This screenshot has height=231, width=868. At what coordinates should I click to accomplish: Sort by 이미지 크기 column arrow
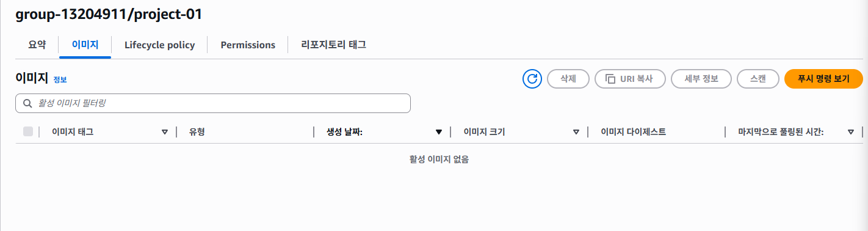click(576, 132)
